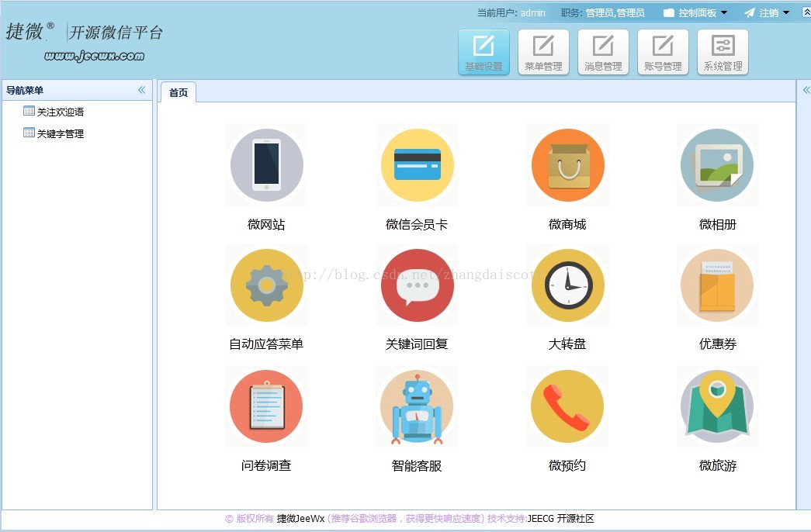Open the 大转盘 clock icon
The height and width of the screenshot is (532, 811).
(567, 285)
